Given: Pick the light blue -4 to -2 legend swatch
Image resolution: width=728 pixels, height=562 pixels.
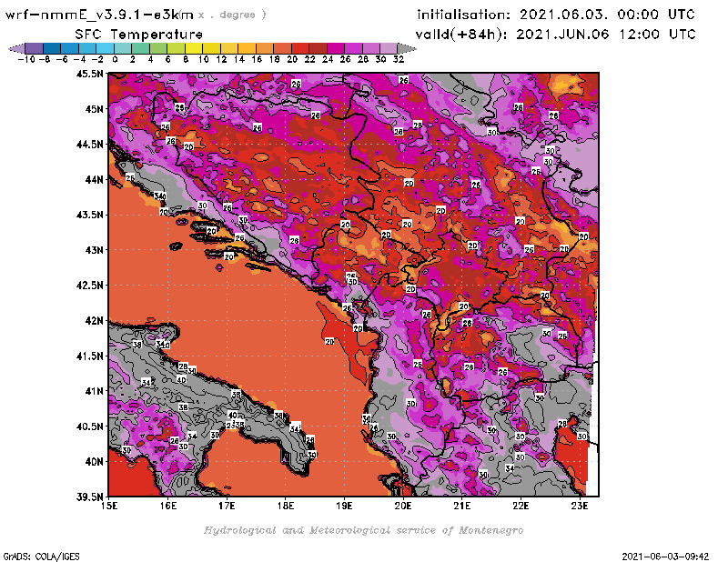Looking at the screenshot, I should point(87,48).
